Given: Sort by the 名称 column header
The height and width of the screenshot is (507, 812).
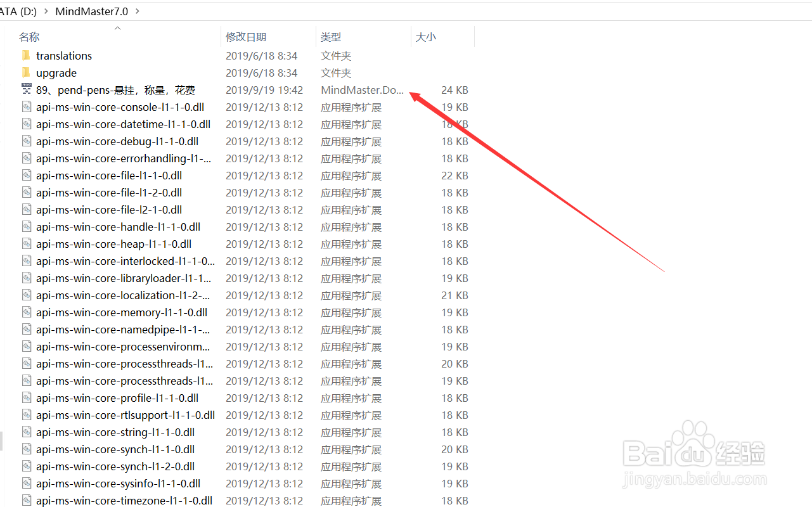Looking at the screenshot, I should (x=29, y=37).
